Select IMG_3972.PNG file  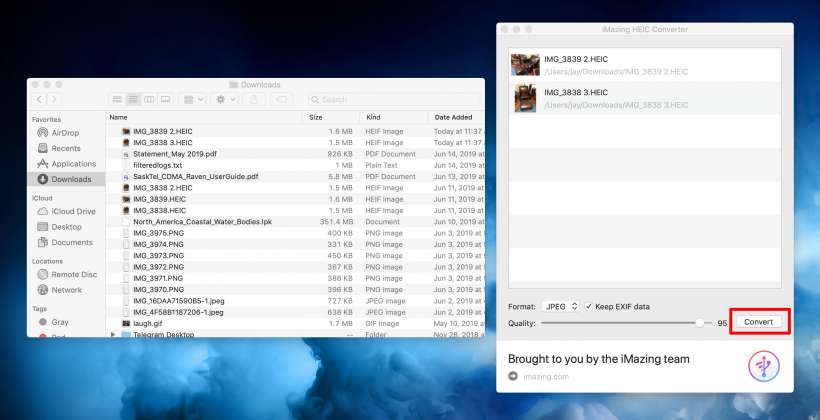pyautogui.click(x=295, y=267)
